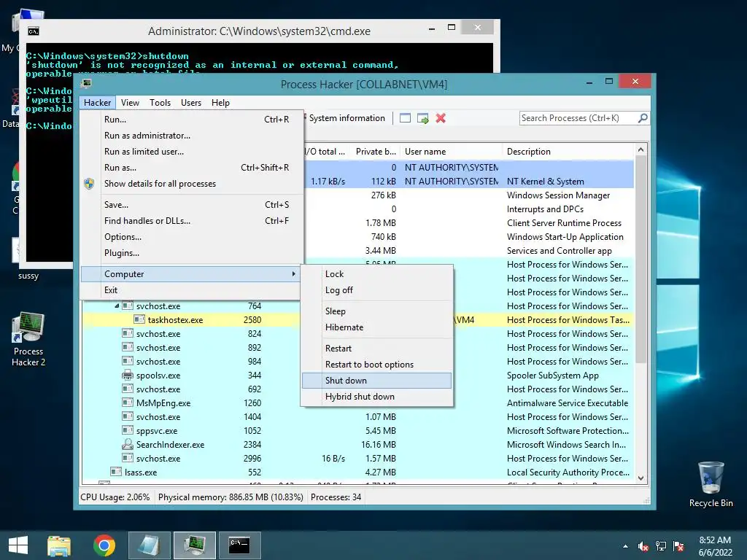Select Restart in Computer submenu
The width and height of the screenshot is (747, 560).
coord(377,349)
